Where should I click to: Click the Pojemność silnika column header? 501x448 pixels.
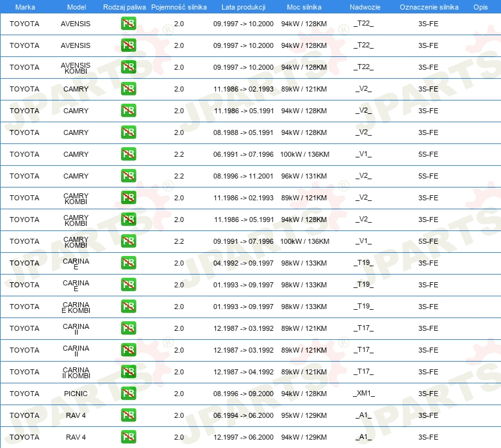pos(179,7)
